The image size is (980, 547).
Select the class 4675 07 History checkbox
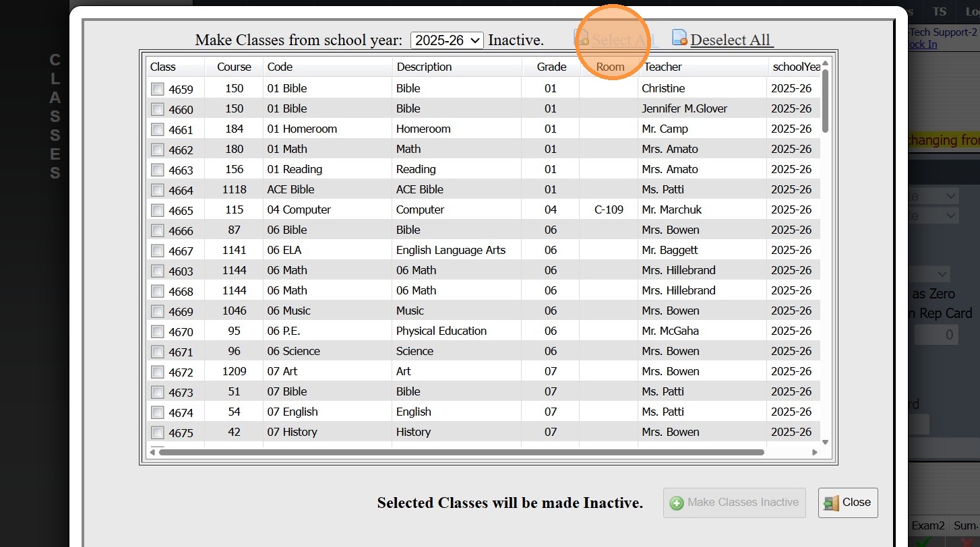coord(157,432)
